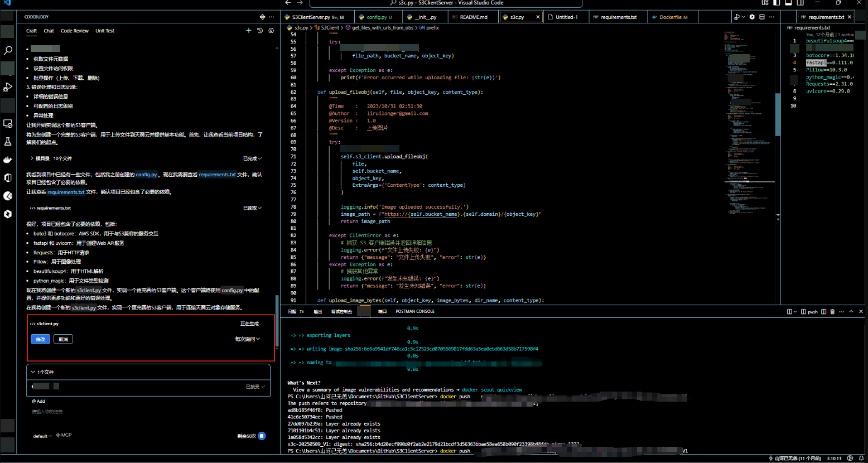Stop the CodeBuddy generation

pos(262,436)
